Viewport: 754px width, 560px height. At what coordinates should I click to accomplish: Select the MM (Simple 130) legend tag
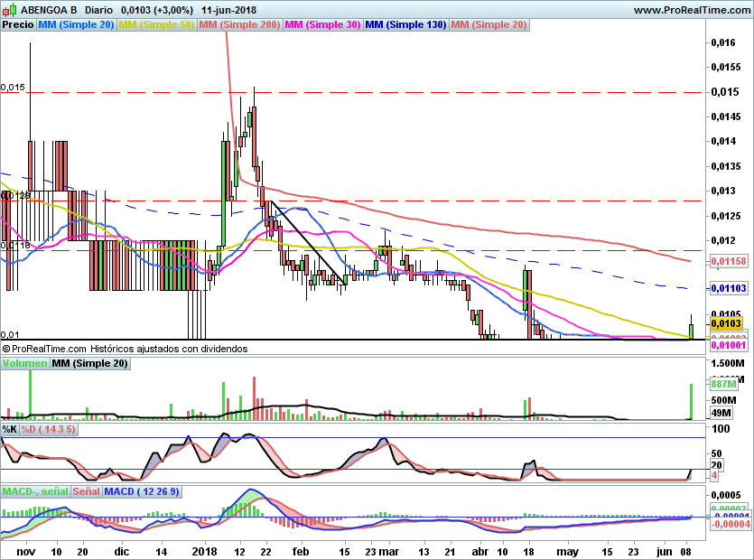[405, 24]
